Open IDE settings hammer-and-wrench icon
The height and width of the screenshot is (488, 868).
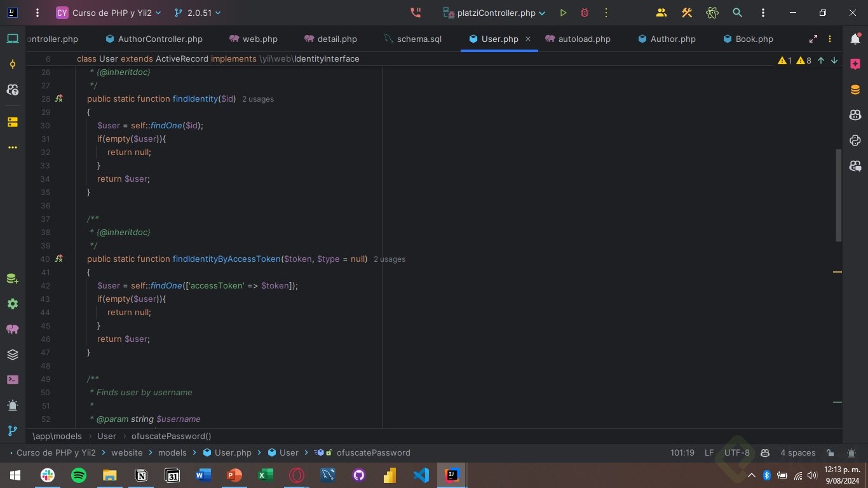686,13
